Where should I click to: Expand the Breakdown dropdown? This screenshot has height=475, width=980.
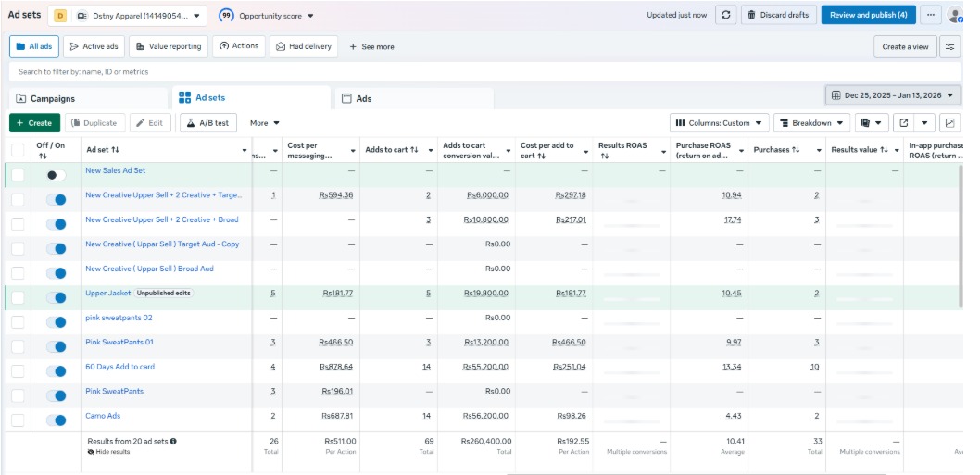[x=811, y=123]
